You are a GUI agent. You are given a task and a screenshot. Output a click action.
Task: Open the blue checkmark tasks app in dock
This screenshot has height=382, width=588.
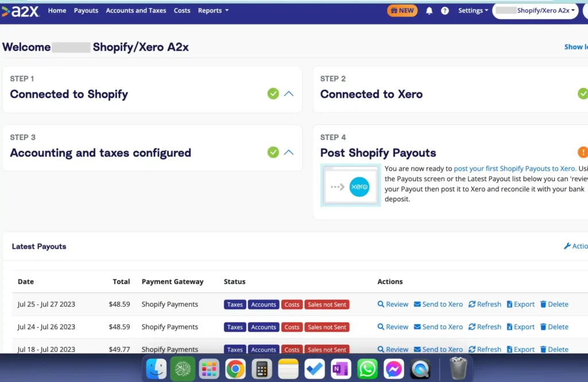coord(315,369)
